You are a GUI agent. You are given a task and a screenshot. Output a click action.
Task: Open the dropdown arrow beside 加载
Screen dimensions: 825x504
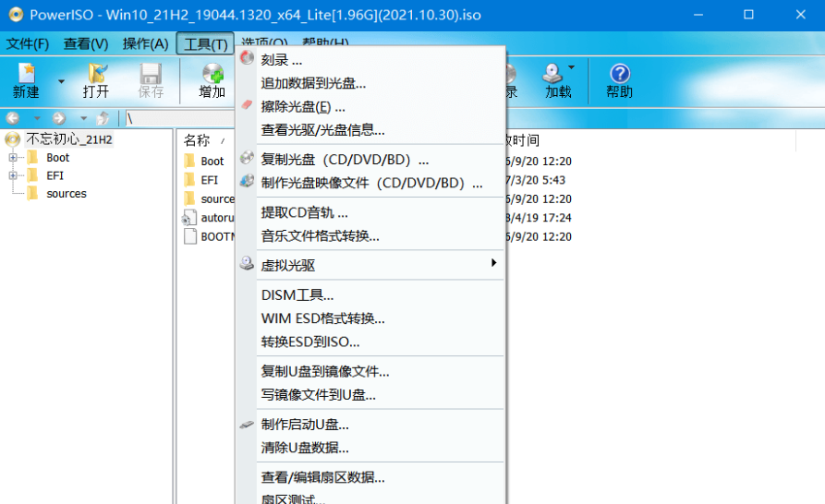pos(571,67)
